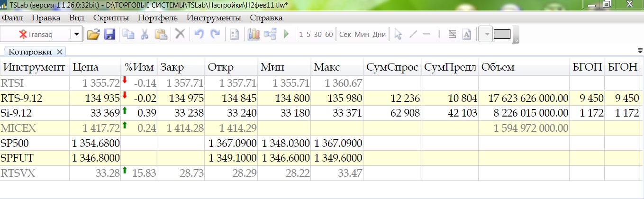Select the RTS-9.12 instrument row
The height and width of the screenshot is (199, 644).
point(320,99)
